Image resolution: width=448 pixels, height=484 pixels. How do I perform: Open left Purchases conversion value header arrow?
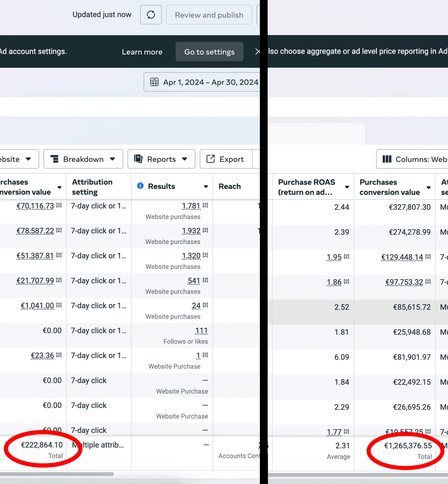pyautogui.click(x=59, y=187)
